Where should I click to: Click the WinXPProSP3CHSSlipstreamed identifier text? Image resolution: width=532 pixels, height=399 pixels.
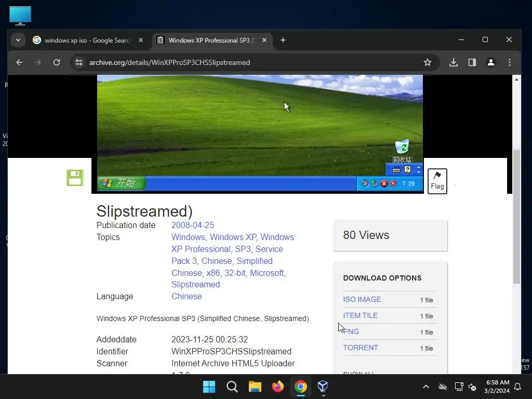pos(231,351)
